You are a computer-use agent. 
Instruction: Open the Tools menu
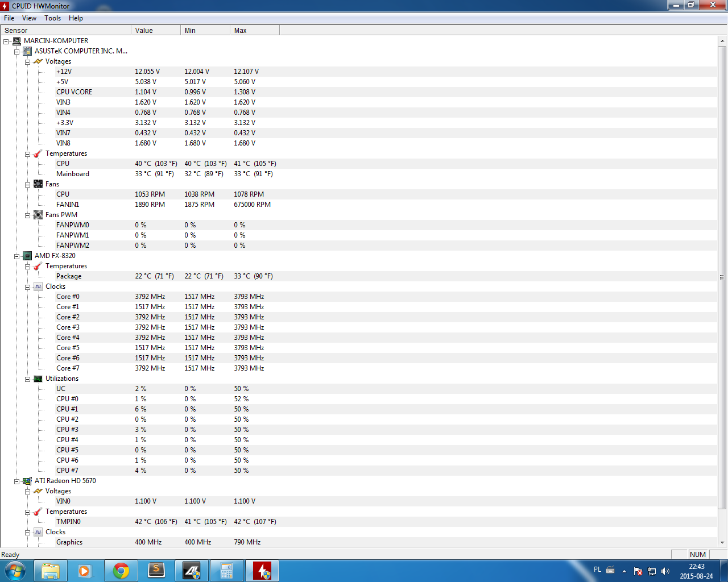(x=53, y=18)
